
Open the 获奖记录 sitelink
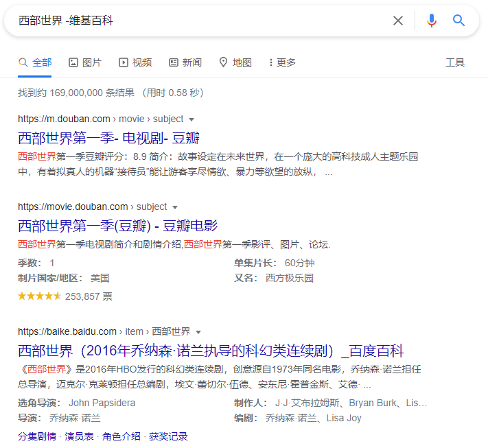tap(168, 436)
